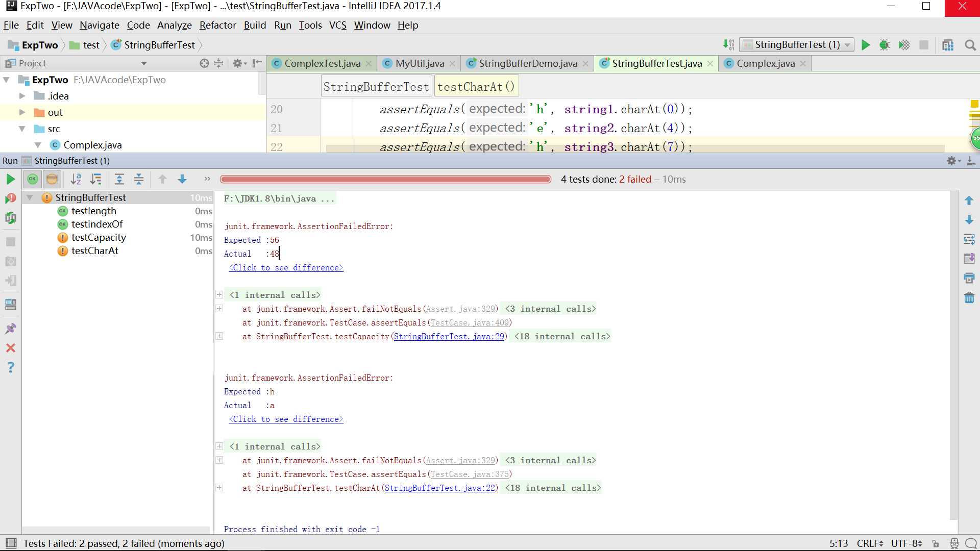
Task: Open the Refactor menu
Action: pyautogui.click(x=217, y=25)
